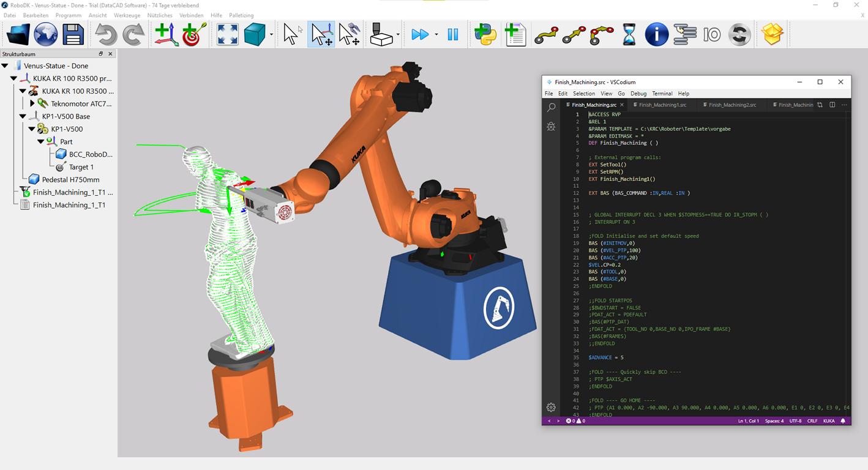Screen dimensions: 868x470
Task: Add a set IO instruction
Action: [711, 35]
